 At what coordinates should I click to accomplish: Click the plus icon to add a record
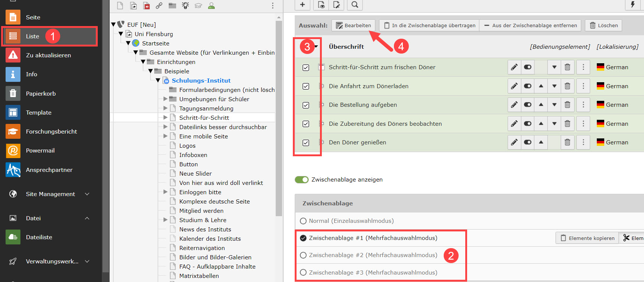pos(302,4)
